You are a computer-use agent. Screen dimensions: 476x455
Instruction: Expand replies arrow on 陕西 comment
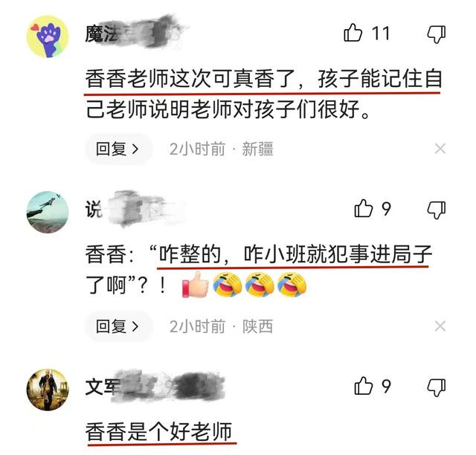(135, 326)
